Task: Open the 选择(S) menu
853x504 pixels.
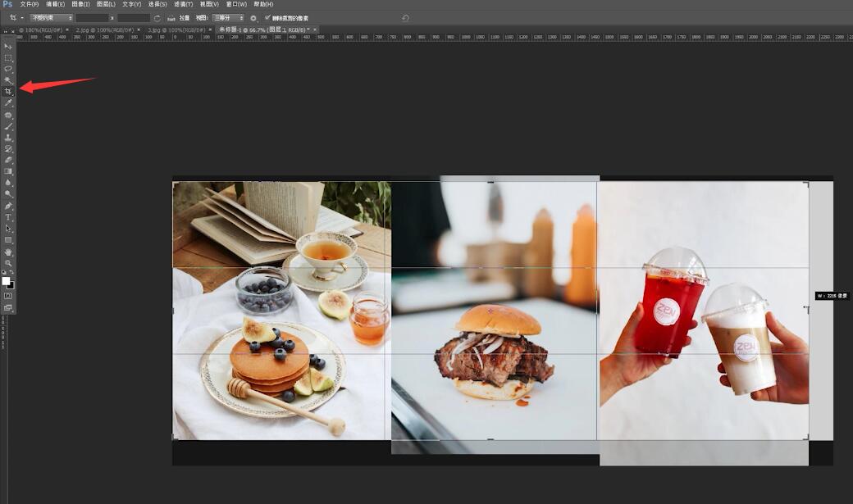Action: click(x=157, y=4)
